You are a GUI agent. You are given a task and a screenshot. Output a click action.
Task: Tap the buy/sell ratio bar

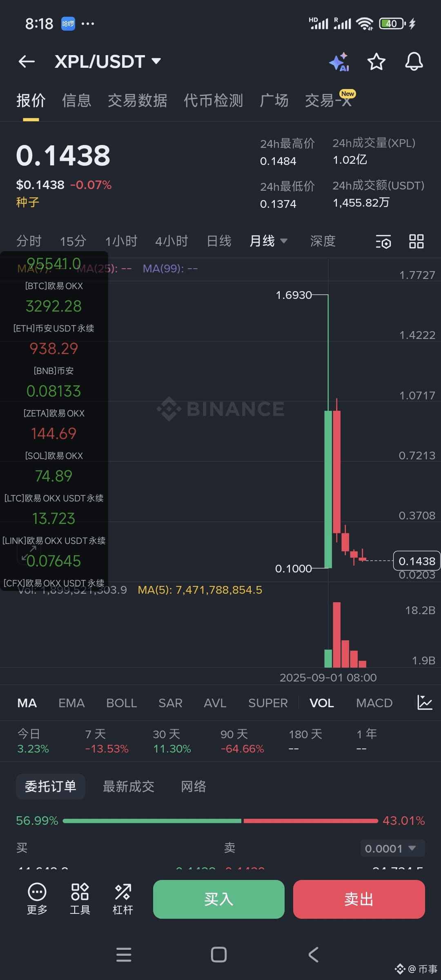tap(220, 821)
